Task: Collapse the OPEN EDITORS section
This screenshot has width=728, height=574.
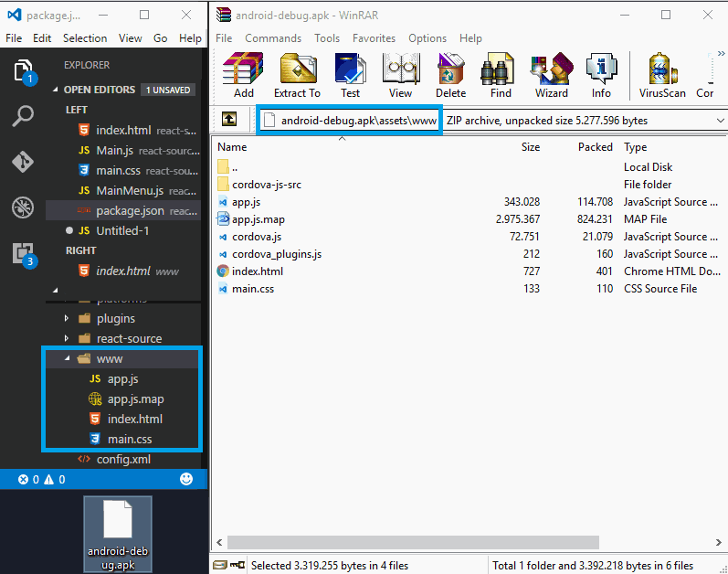Action: click(56, 90)
